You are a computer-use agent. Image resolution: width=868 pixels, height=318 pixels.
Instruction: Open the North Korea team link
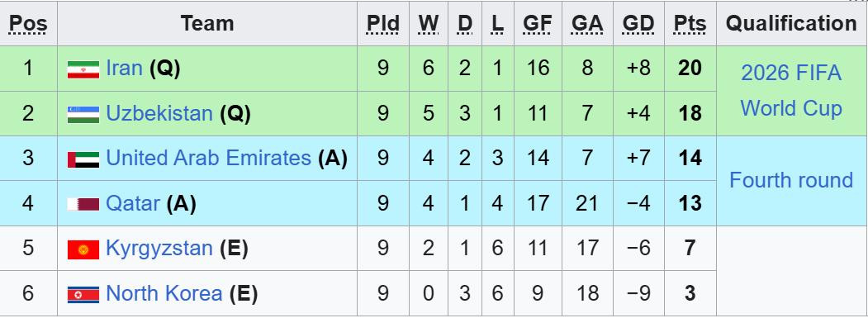pos(164,293)
